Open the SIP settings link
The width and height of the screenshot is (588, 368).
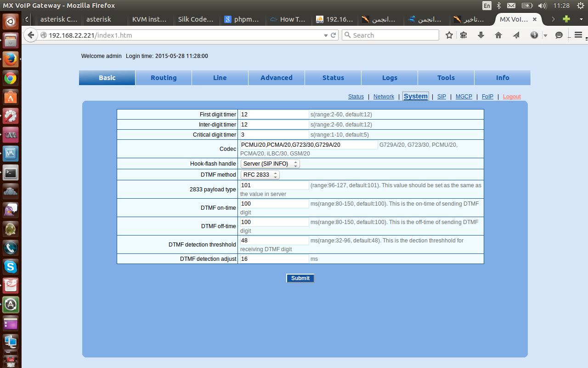click(x=441, y=97)
